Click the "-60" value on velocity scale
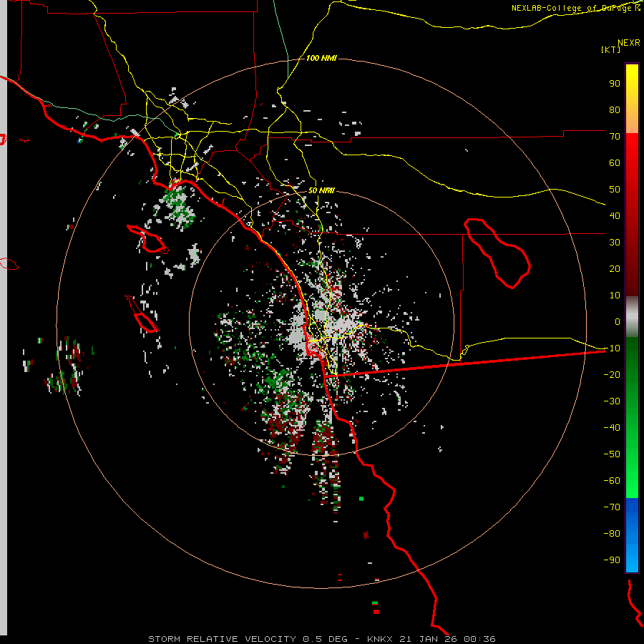644x644 pixels. [612, 481]
